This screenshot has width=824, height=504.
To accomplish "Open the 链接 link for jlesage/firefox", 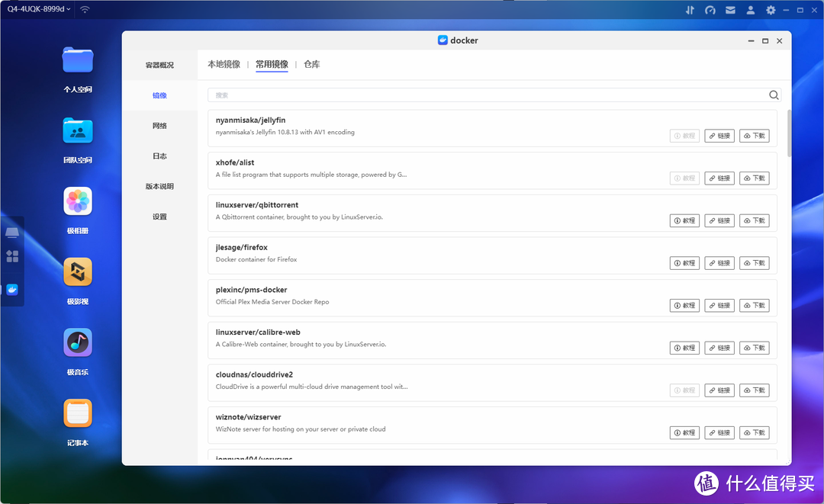I will pos(719,263).
